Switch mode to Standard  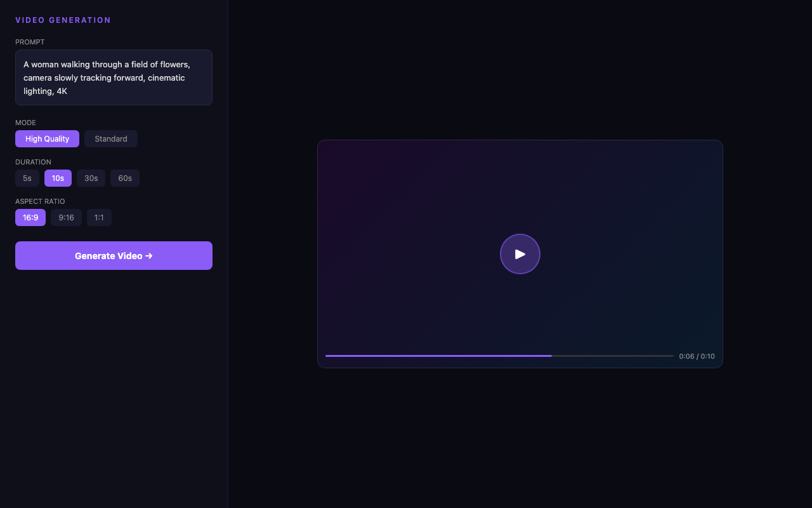[x=111, y=139]
